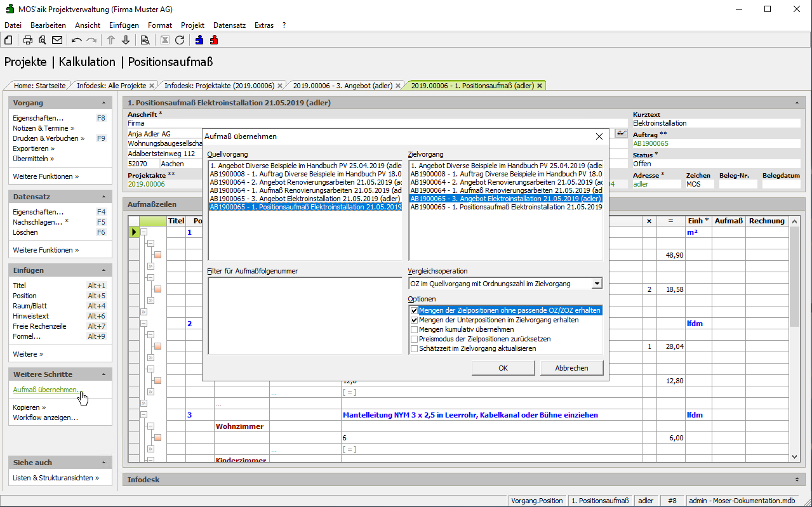The width and height of the screenshot is (812, 507).
Task: Expand the Infodesk panel at bottom
Action: (797, 480)
